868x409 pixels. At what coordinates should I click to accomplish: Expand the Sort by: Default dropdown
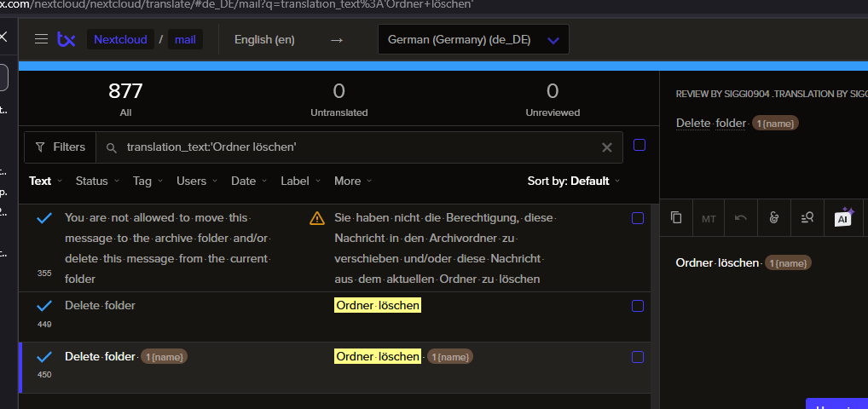(x=573, y=181)
